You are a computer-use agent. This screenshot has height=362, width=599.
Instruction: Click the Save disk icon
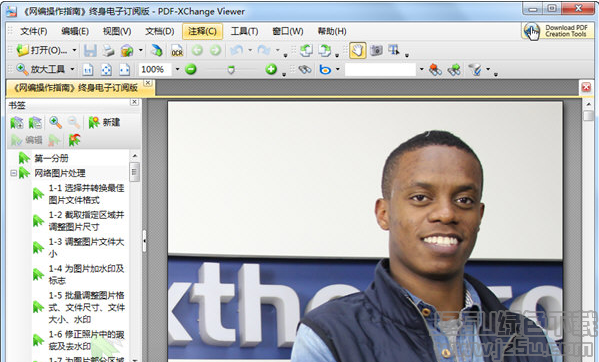(91, 50)
